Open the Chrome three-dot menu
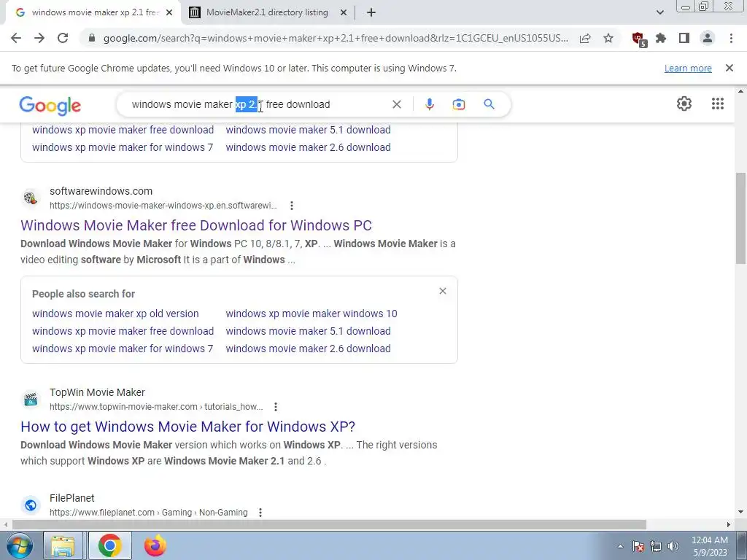 pos(731,38)
